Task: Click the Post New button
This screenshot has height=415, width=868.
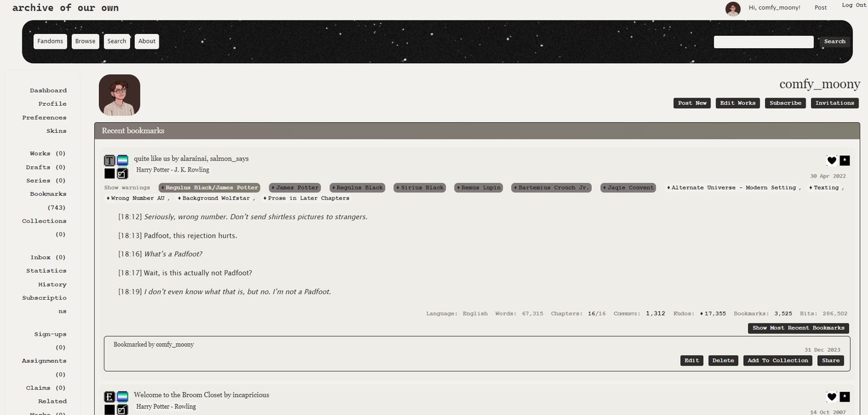Action: 692,103
